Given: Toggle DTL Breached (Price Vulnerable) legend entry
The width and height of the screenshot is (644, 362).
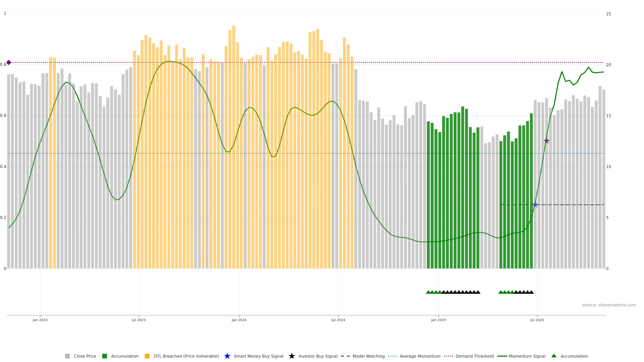Looking at the screenshot, I should click(186, 356).
